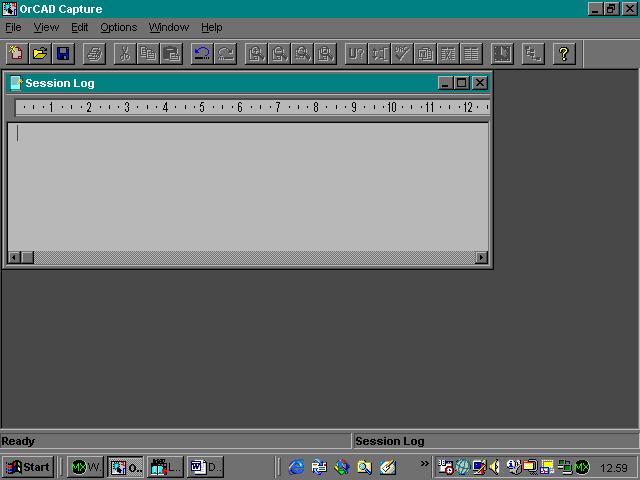The height and width of the screenshot is (480, 640).
Task: Toggle the Snap to Grid icon
Action: [x=502, y=53]
